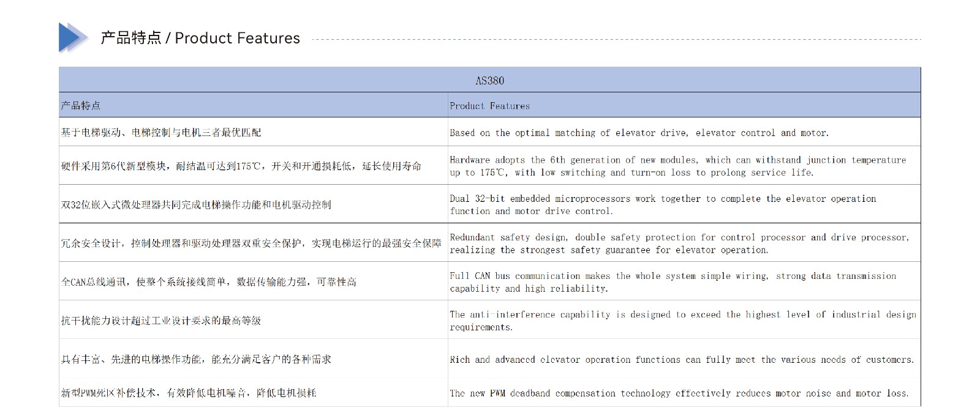This screenshot has height=416, width=980.
Task: Select the cell beginning '全CAN总线通讯'
Action: (x=254, y=281)
